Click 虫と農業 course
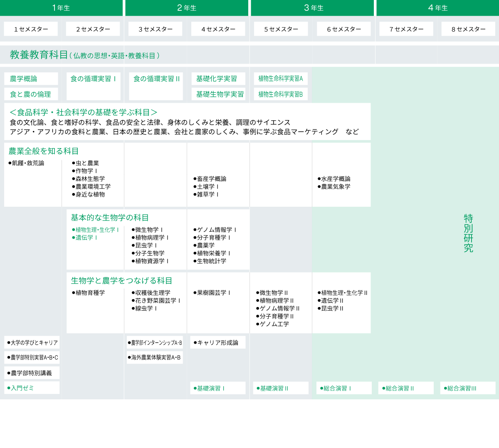 click(85, 163)
